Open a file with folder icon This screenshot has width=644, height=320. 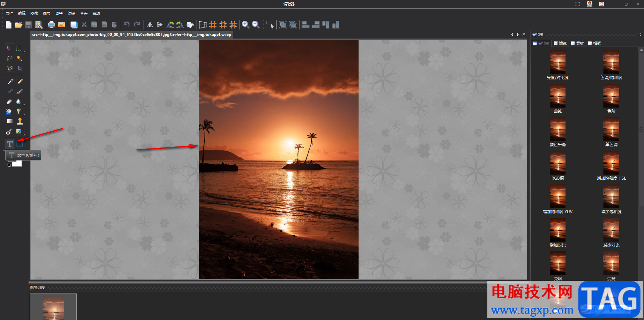coord(18,24)
